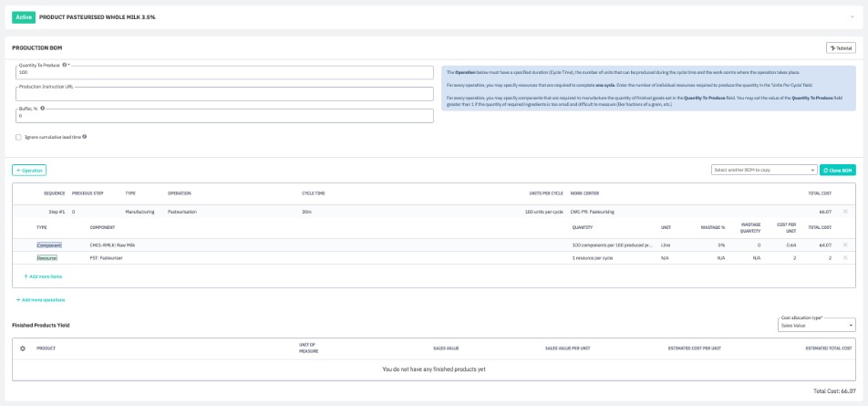Viewport: 868px width, 406px height.
Task: Open the Select another BOM to copy dropdown
Action: click(x=762, y=170)
